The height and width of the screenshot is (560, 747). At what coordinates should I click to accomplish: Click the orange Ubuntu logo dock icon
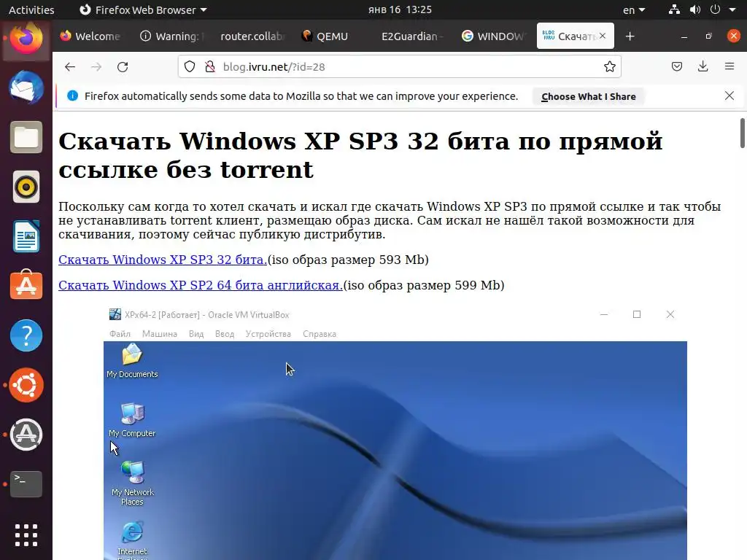coord(26,385)
